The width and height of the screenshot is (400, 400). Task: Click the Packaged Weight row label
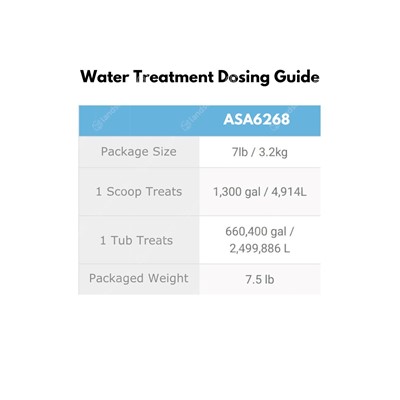pyautogui.click(x=139, y=278)
